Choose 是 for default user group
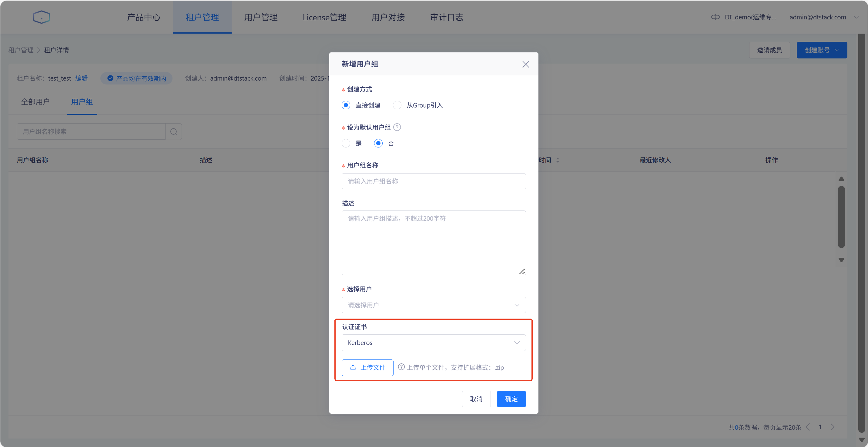This screenshot has width=868, height=447. 346,143
